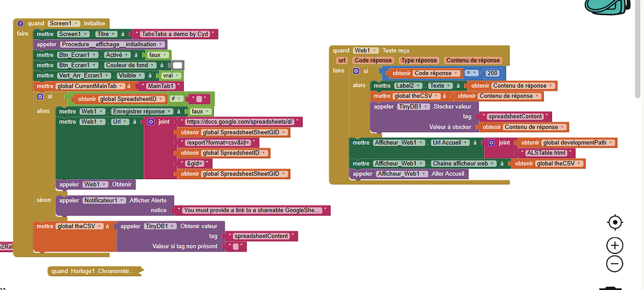Open the ≠ comparison operator dropdown
Screen dimensions: 644x290
pos(177,98)
